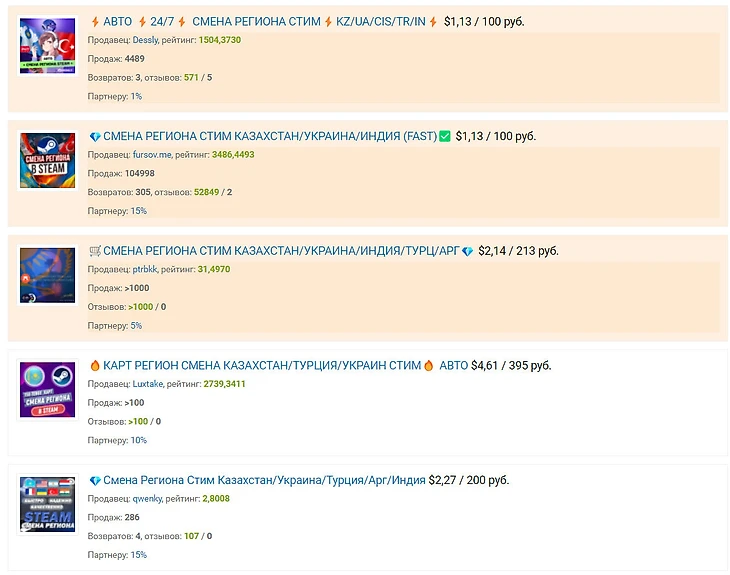
Task: Open seller fursov.me's profile
Action: tap(152, 155)
